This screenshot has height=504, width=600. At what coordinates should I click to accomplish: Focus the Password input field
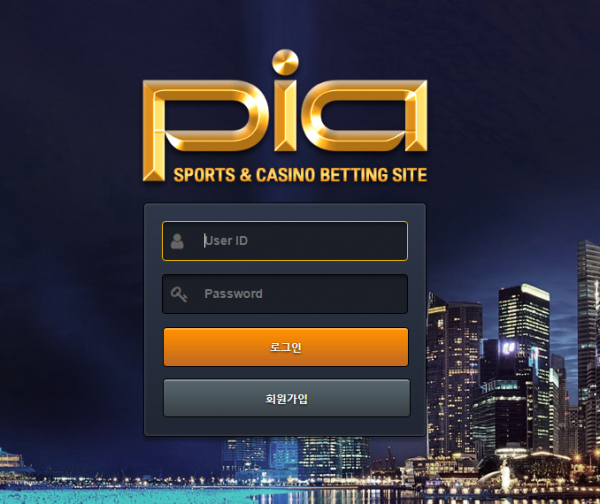285,294
